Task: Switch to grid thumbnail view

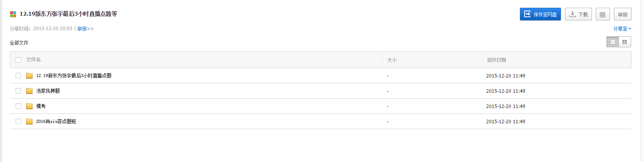Action: [x=625, y=42]
